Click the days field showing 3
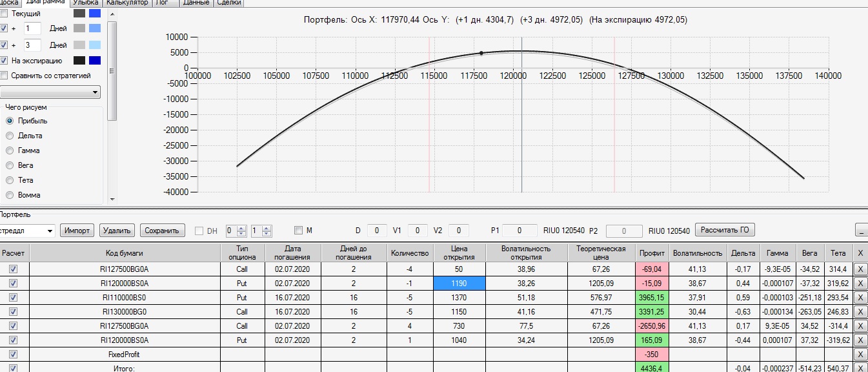Viewport: 868px width, 372px height. tap(32, 45)
